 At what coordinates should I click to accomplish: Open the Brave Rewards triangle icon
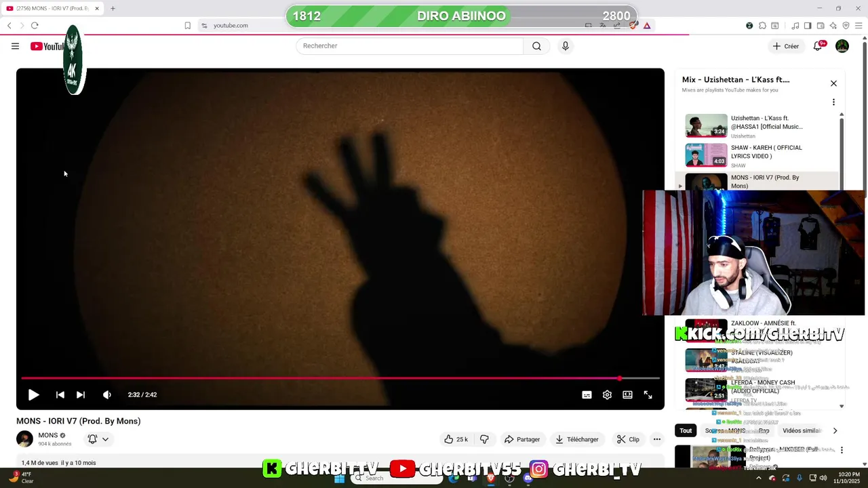pos(647,25)
